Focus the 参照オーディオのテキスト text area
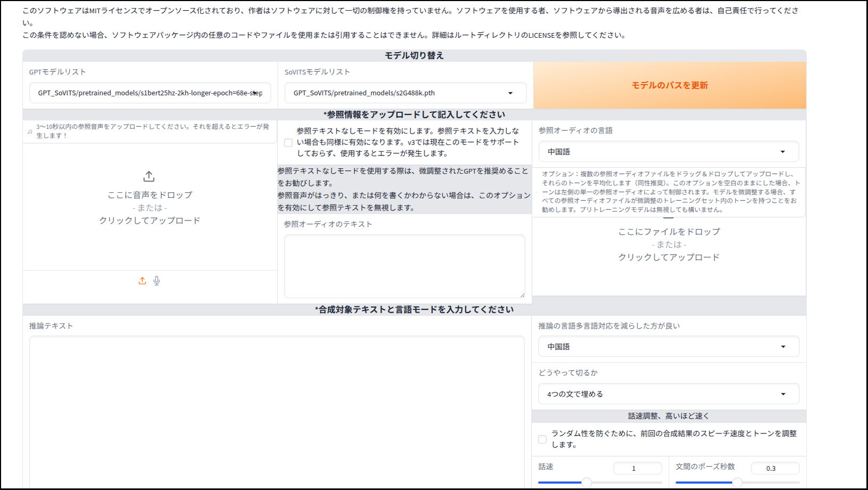The height and width of the screenshot is (490, 868). click(x=404, y=266)
